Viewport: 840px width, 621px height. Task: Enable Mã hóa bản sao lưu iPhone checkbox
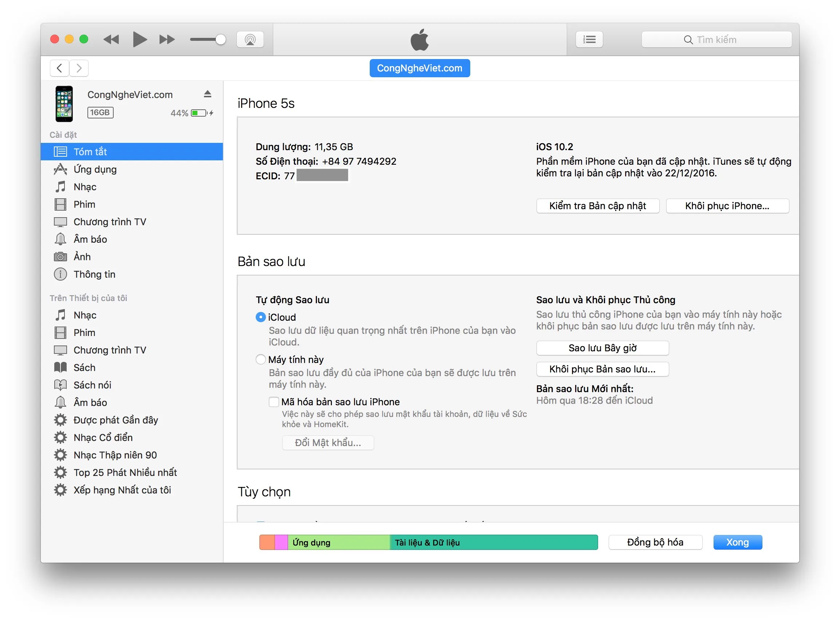coord(274,402)
